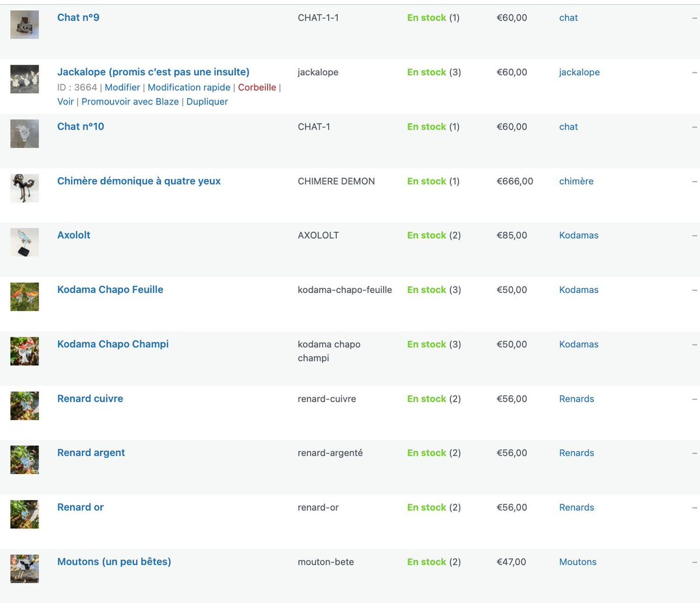The image size is (700, 603).
Task: Open the Kodama Chapo Feuille thumbnail
Action: (x=24, y=297)
